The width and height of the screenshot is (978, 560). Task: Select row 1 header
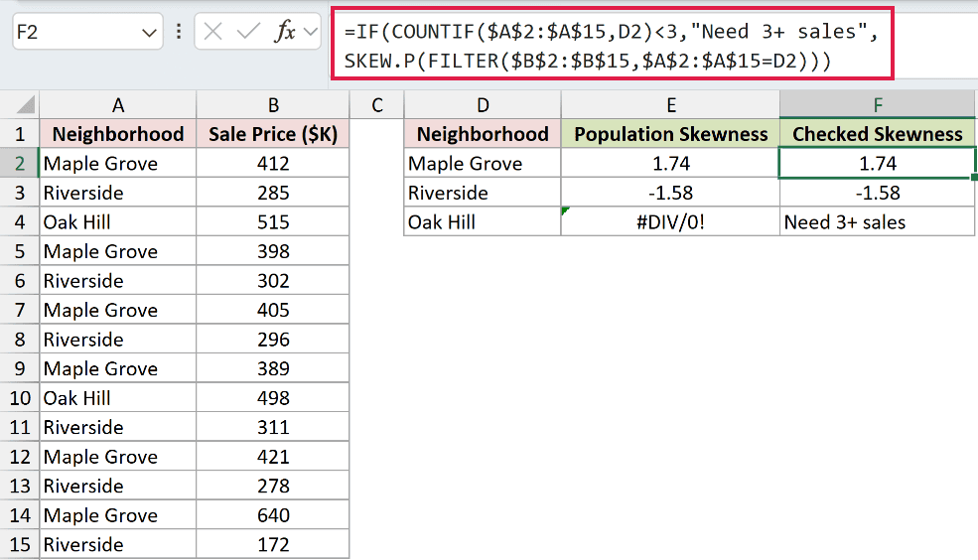19,134
